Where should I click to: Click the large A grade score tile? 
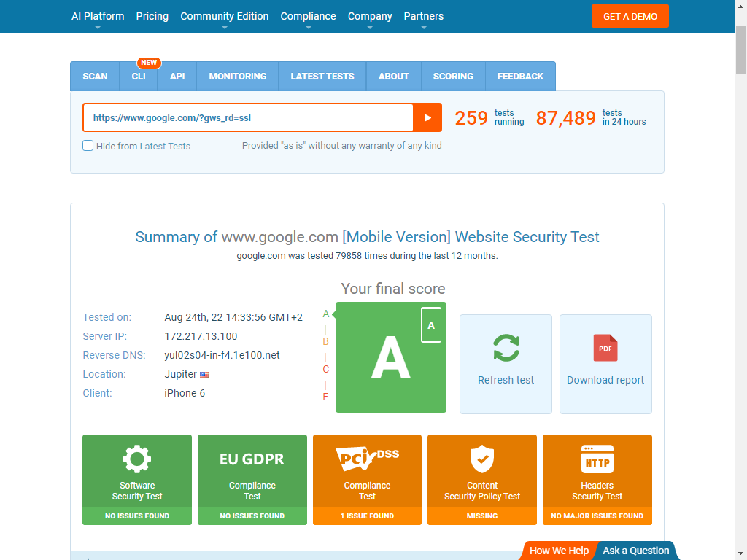point(391,357)
